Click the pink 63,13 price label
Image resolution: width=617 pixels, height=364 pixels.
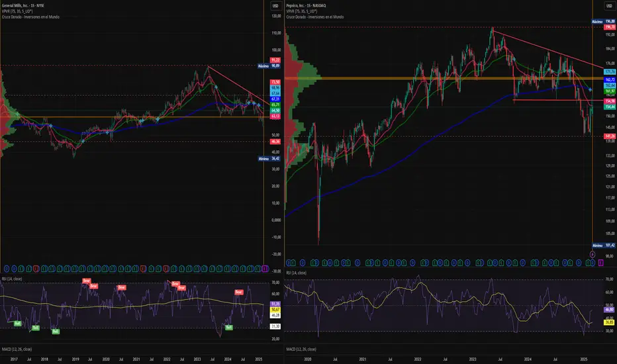pos(275,116)
